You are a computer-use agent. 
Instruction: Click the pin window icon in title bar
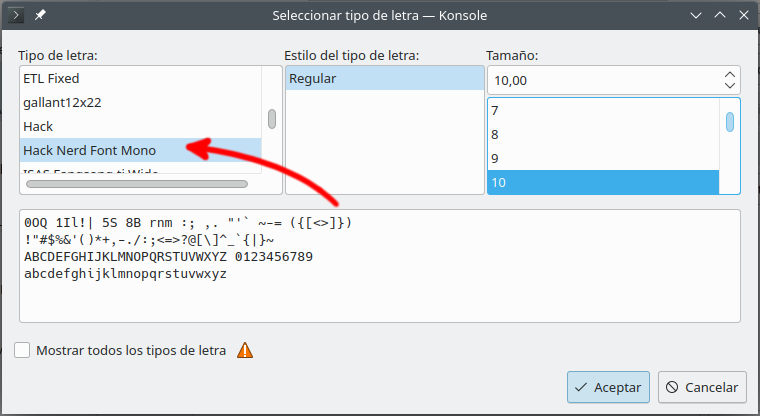(x=39, y=16)
